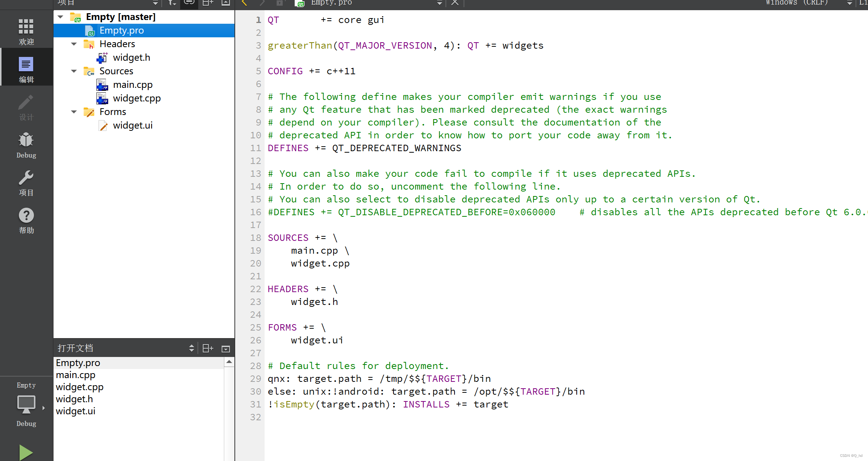Click line number 32 in the editor gutter
The height and width of the screenshot is (461, 868).
click(x=256, y=417)
